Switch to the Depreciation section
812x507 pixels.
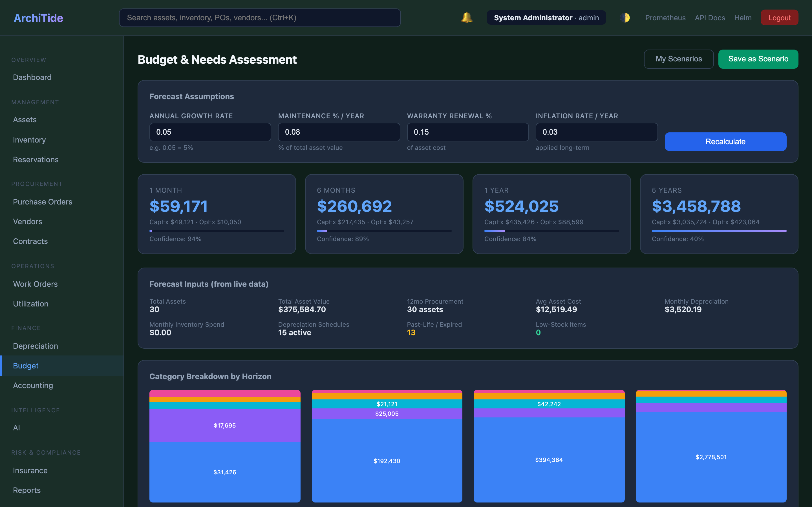(x=35, y=346)
